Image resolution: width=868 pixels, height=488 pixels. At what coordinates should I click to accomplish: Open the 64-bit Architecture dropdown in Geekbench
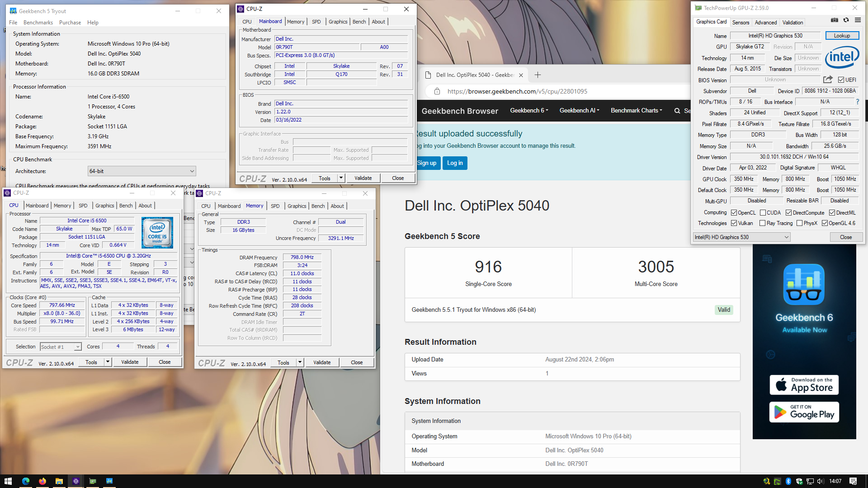[x=142, y=171]
